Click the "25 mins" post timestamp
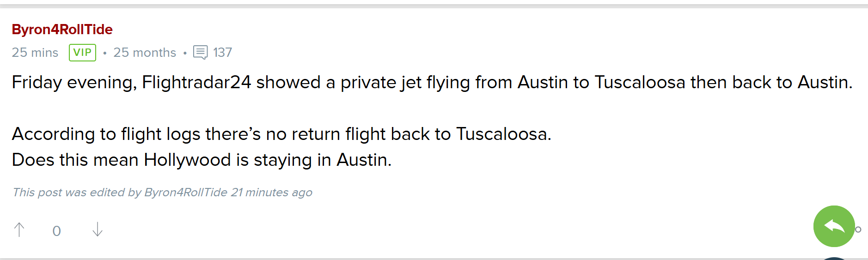The width and height of the screenshot is (868, 260). coord(35,53)
